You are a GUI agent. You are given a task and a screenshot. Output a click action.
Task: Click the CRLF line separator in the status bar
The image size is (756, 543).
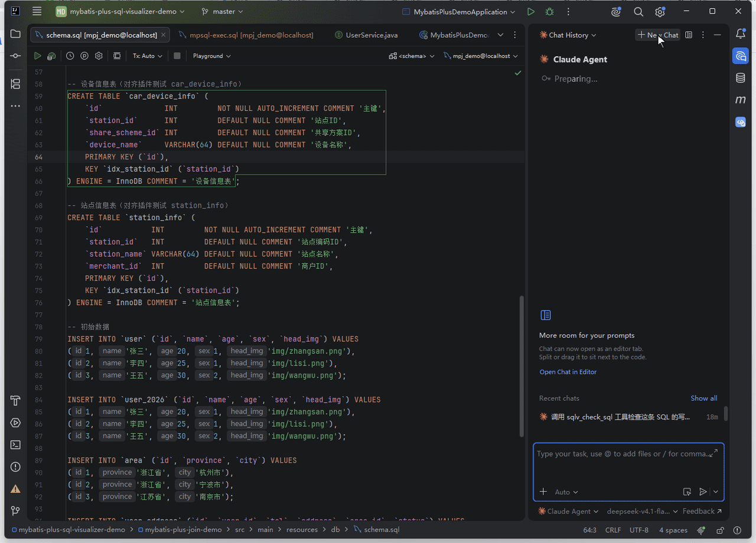612,530
